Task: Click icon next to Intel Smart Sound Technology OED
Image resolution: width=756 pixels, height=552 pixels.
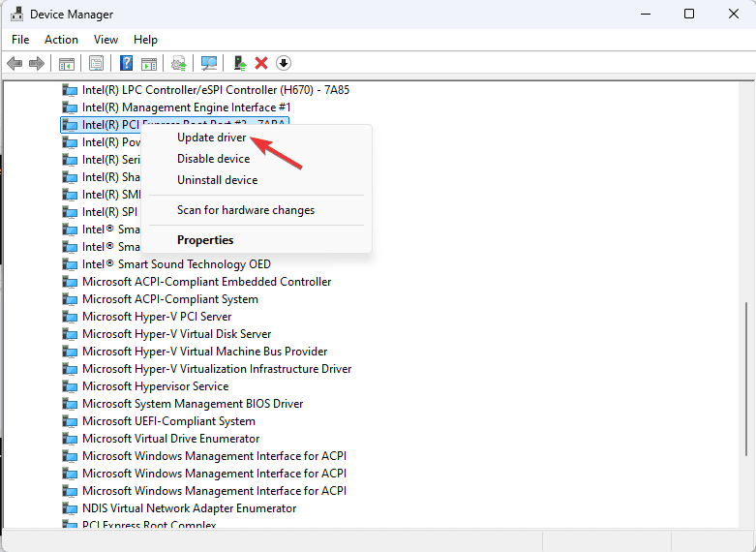Action: click(70, 264)
